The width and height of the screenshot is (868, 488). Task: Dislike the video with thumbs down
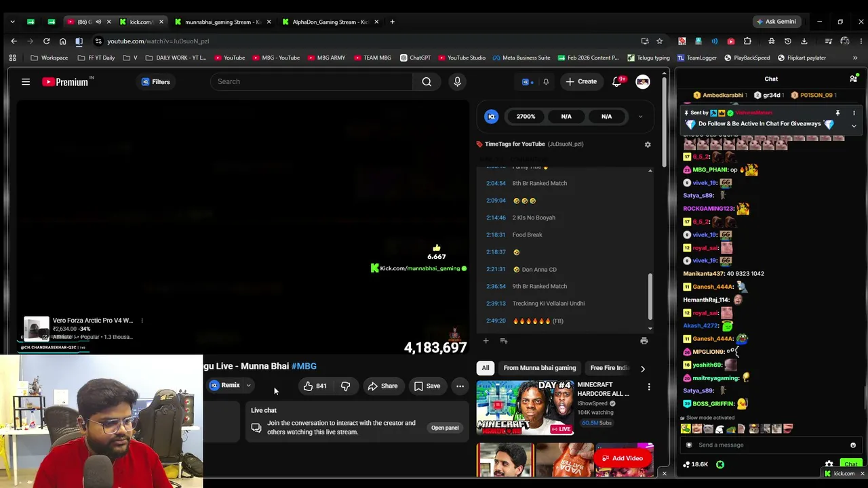click(345, 386)
